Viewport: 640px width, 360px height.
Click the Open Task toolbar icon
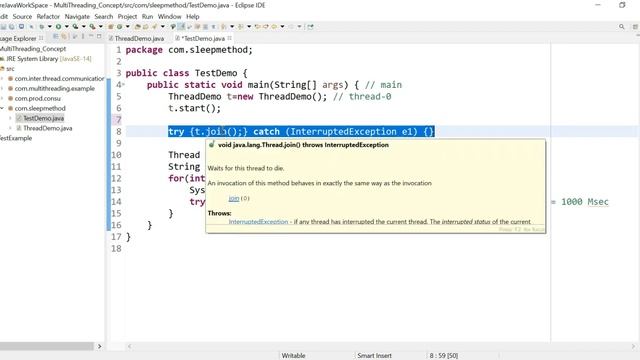pyautogui.click(x=145, y=27)
